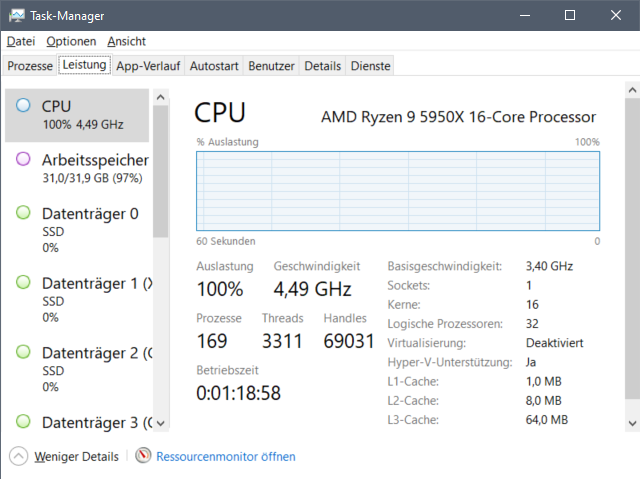
Task: Click the Ressourcenmonitor gauge icon
Action: 144,456
